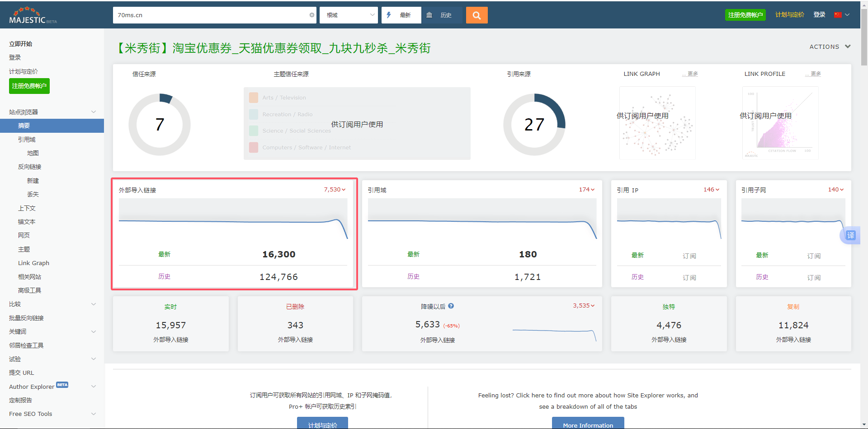Click 订阅 beside 最新 in 引用 IP card
This screenshot has width=868, height=429.
pyautogui.click(x=689, y=256)
